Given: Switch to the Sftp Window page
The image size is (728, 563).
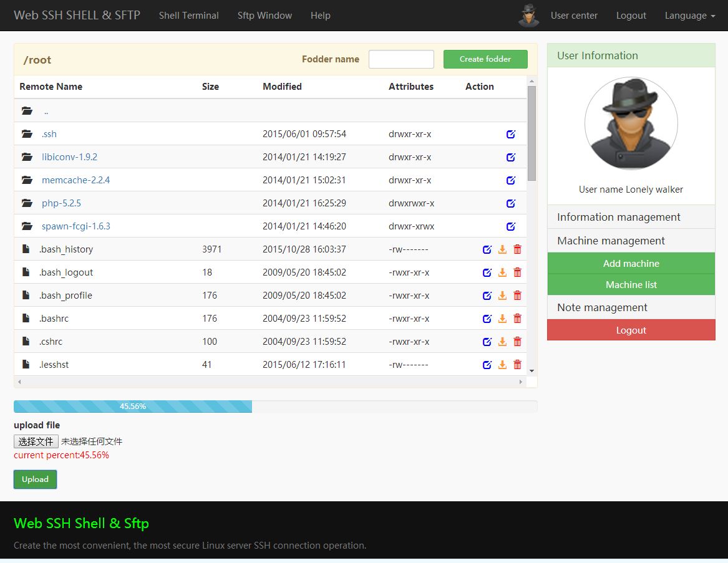Looking at the screenshot, I should (x=265, y=16).
